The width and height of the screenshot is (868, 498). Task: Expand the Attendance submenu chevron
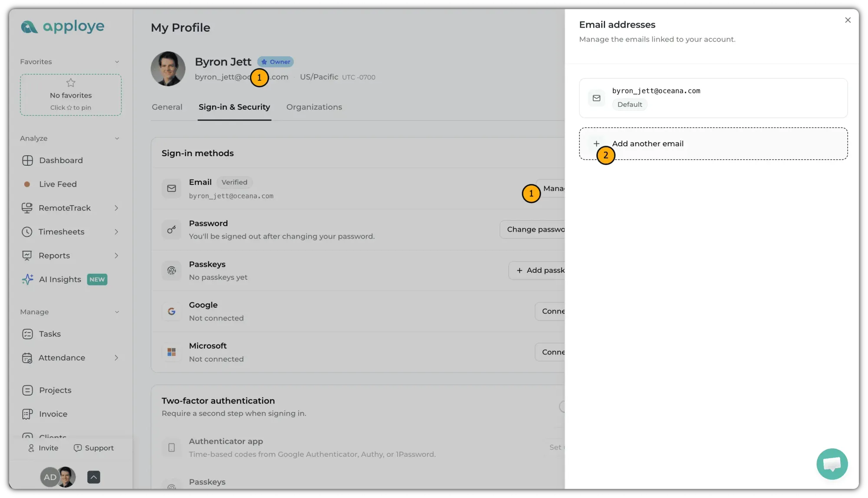click(116, 358)
